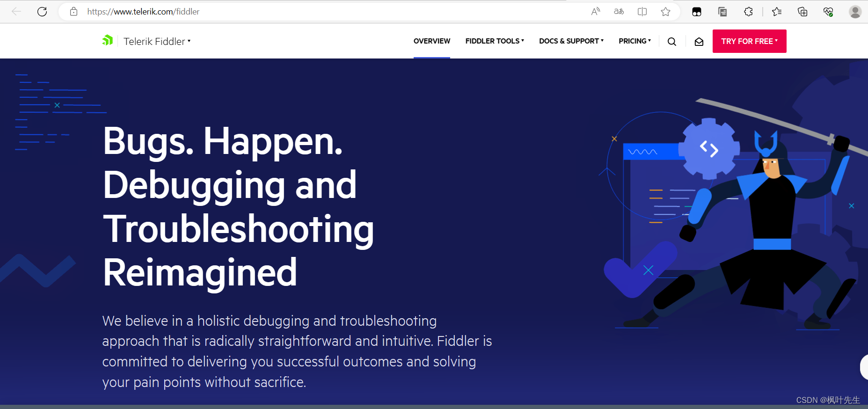Screen dimensions: 868x409
Task: Open the Extensions puzzle-piece menu
Action: (x=748, y=12)
